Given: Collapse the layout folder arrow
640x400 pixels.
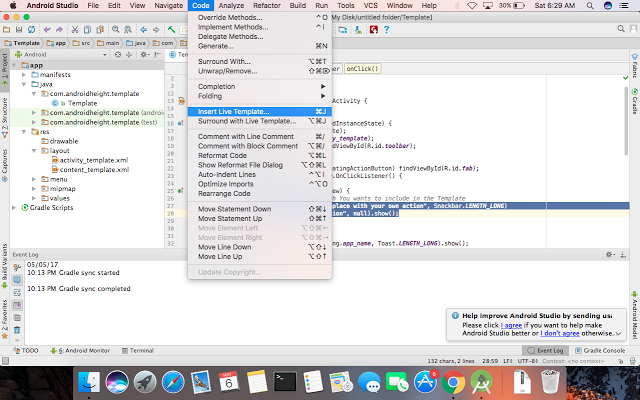Looking at the screenshot, I should [x=34, y=151].
